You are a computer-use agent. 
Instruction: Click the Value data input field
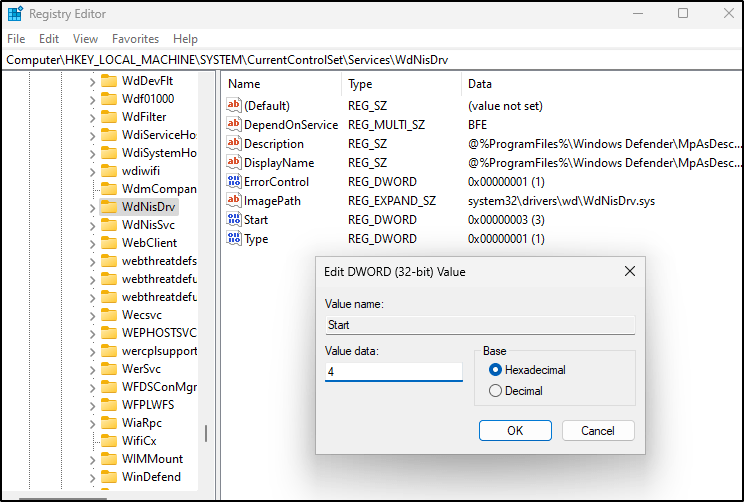point(393,372)
